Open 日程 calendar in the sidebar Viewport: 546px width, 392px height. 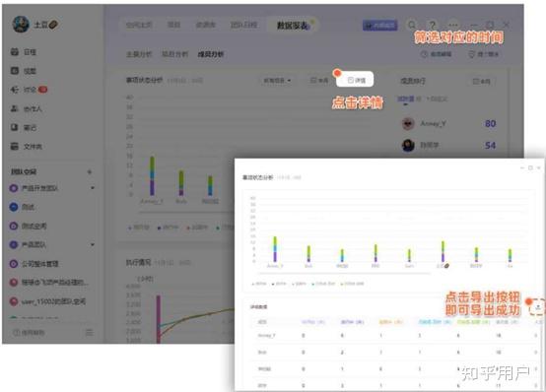tap(24, 52)
